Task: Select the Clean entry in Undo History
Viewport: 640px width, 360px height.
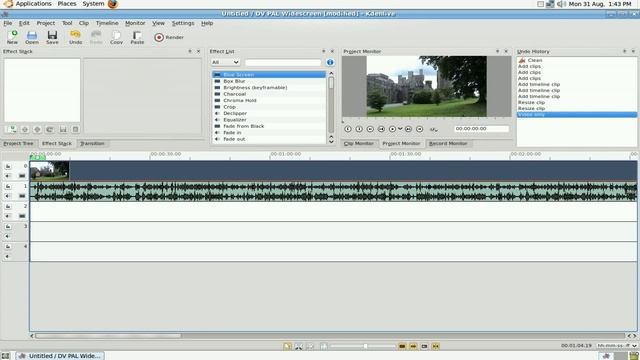Action: pyautogui.click(x=576, y=60)
